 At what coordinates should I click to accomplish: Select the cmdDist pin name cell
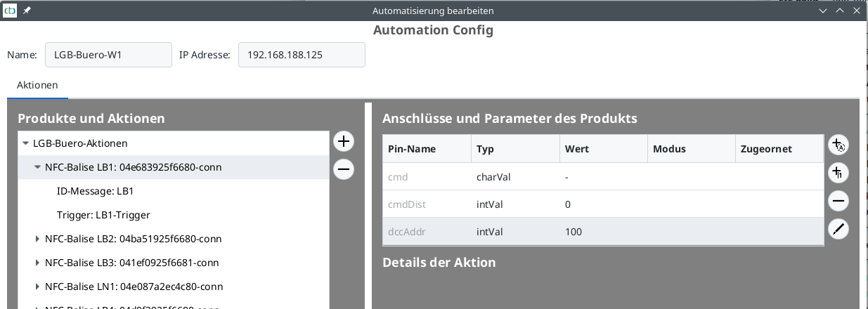[x=427, y=204]
